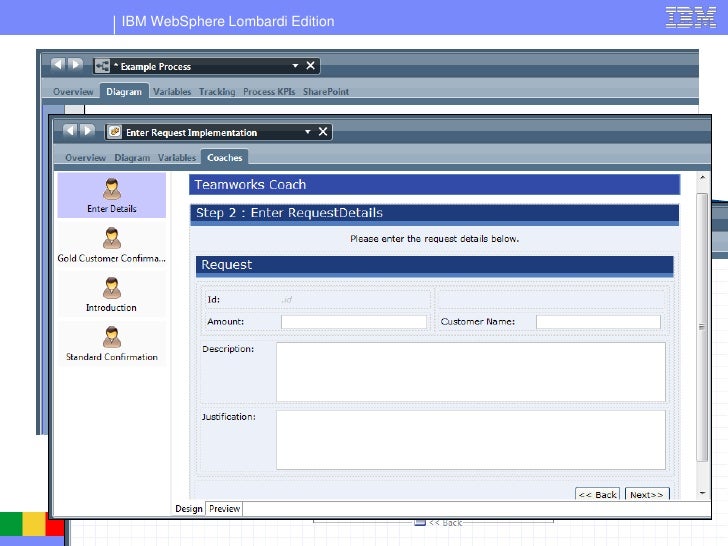Click inside the Description text area

[x=471, y=372]
